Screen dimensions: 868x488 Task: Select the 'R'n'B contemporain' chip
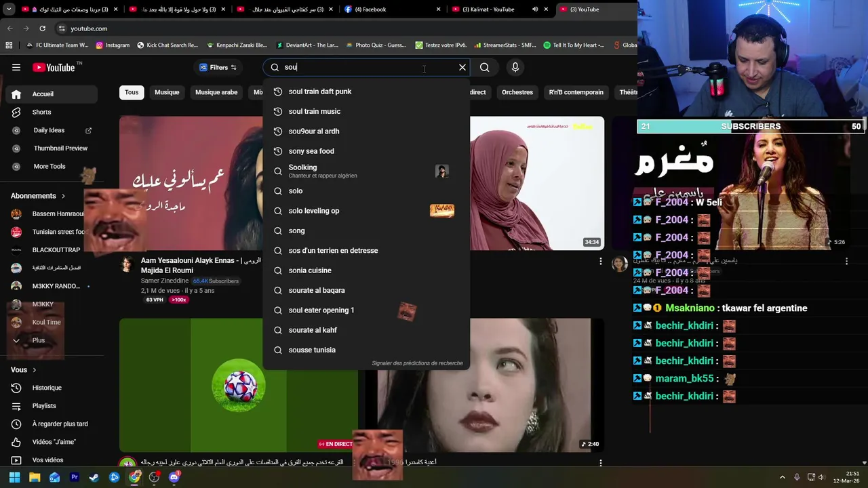click(576, 92)
